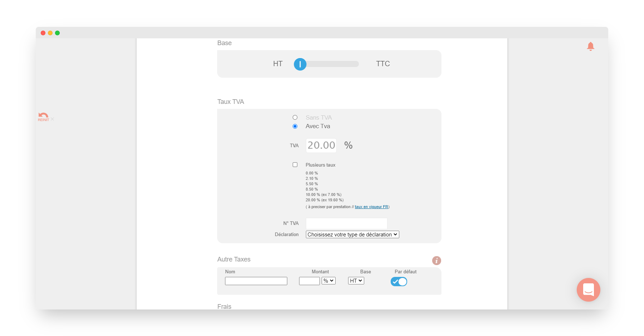Open the Déclaration type dropdown
The image size is (644, 336).
pos(352,235)
